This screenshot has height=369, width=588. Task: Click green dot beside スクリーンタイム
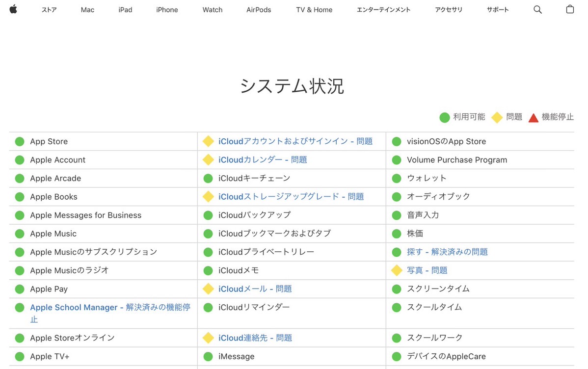click(397, 289)
